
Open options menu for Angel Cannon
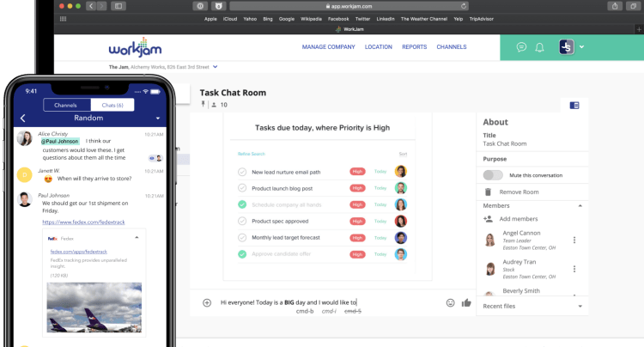pos(574,240)
